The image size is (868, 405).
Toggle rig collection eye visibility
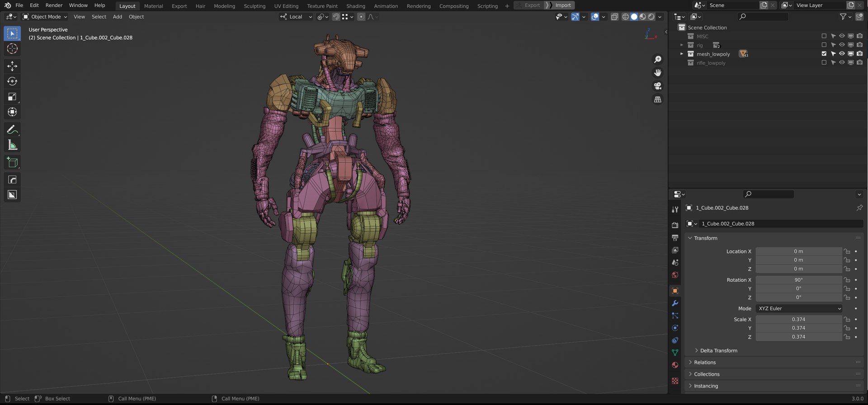click(x=842, y=45)
